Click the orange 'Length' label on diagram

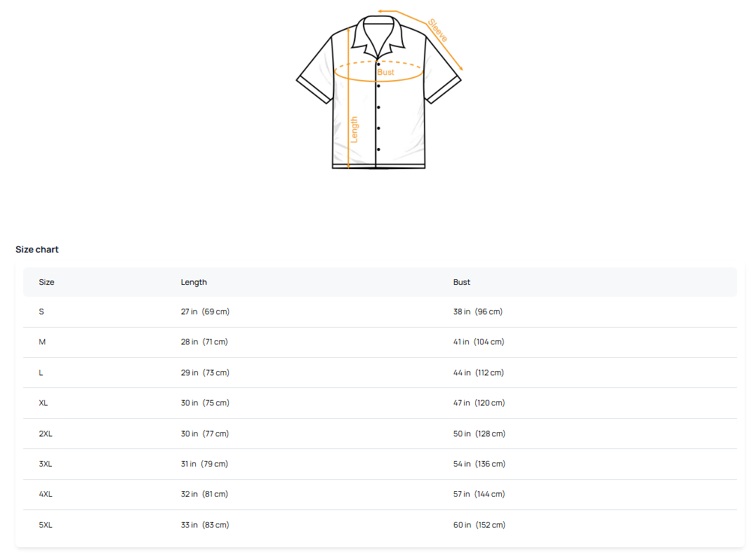(x=354, y=130)
